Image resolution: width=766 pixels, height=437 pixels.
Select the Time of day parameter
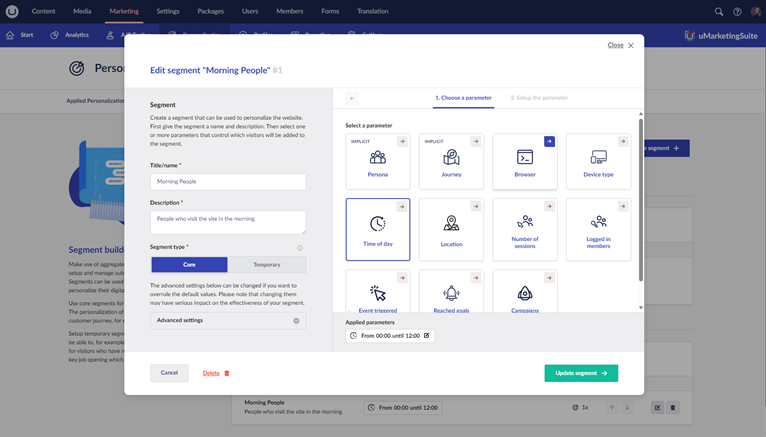(377, 229)
